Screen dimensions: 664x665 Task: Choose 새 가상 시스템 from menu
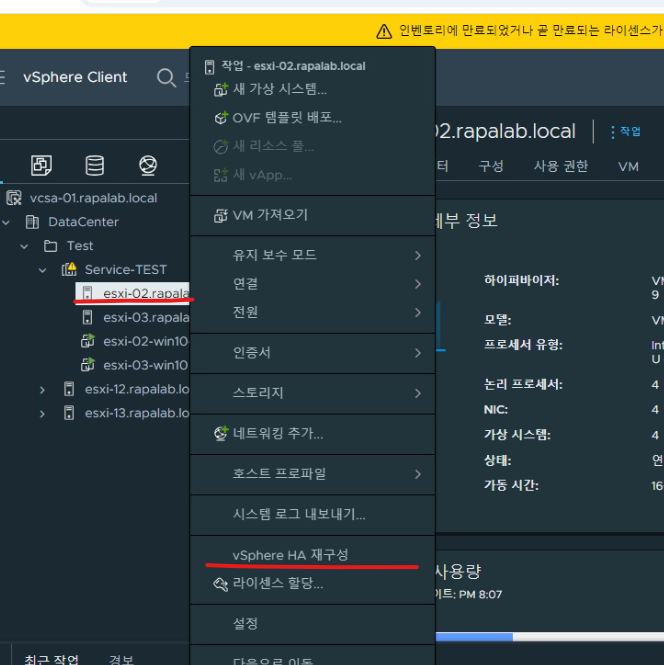313,89
